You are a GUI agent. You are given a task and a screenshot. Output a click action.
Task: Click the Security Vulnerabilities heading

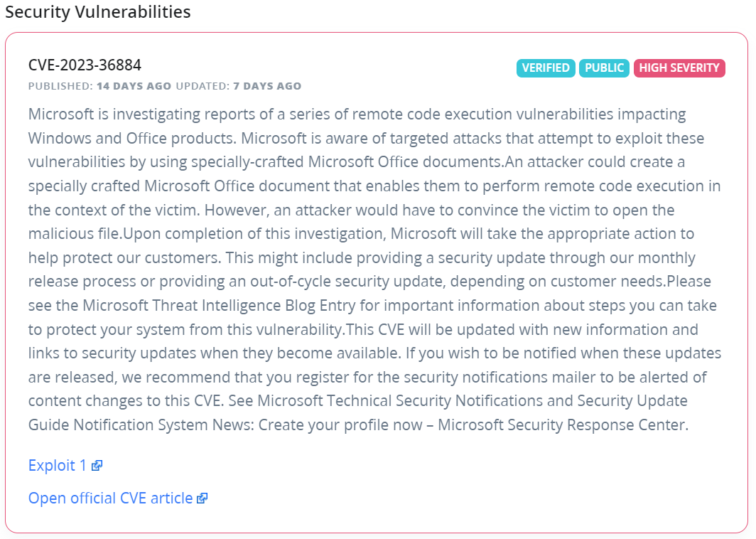pos(98,12)
